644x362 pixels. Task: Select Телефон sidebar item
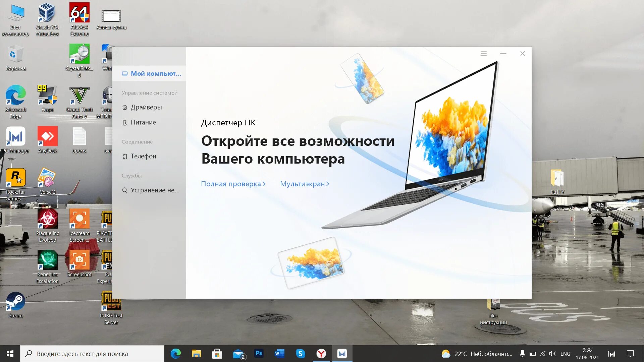(x=143, y=156)
